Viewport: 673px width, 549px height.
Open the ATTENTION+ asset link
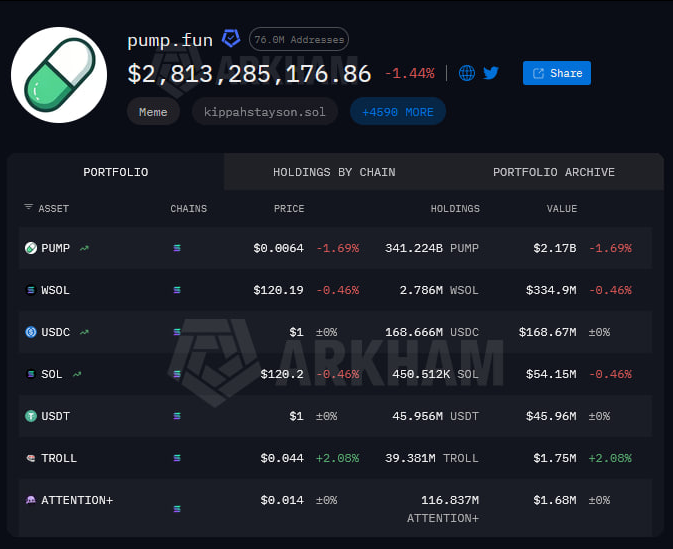point(77,500)
